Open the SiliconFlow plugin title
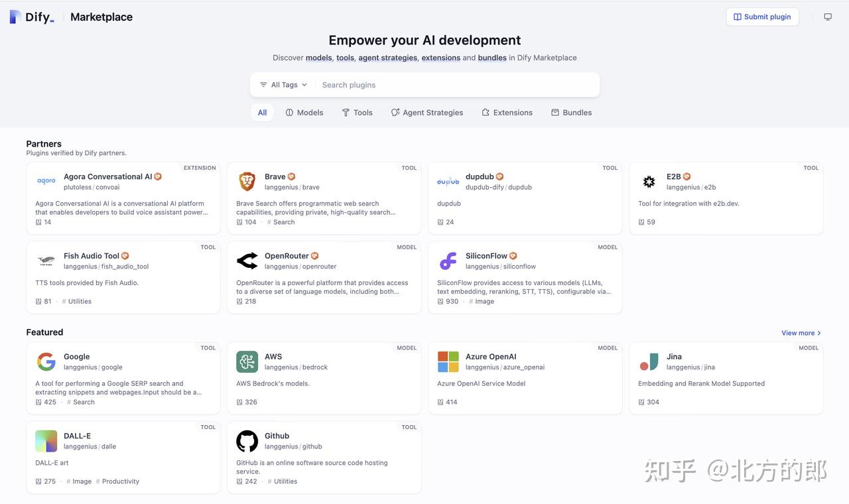This screenshot has width=849, height=504. point(486,256)
